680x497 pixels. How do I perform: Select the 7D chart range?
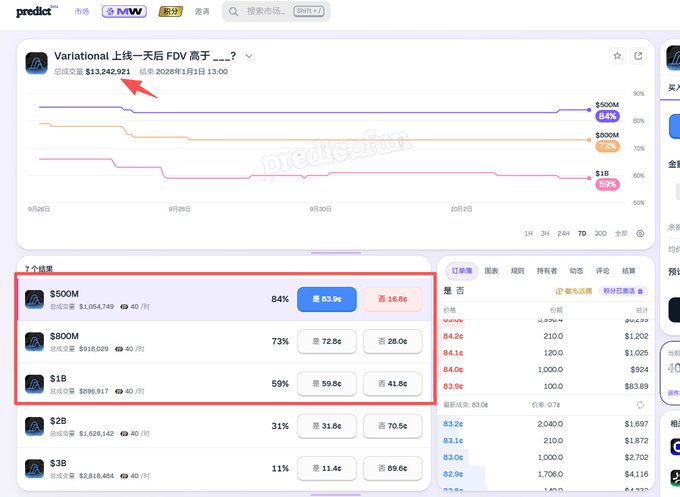click(582, 233)
